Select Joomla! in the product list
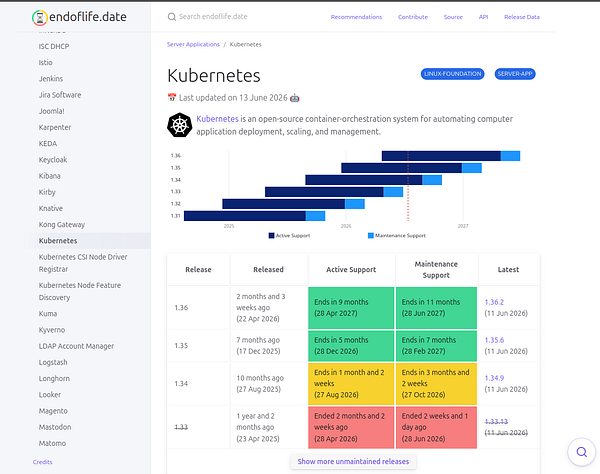The width and height of the screenshot is (600, 474). pos(51,111)
